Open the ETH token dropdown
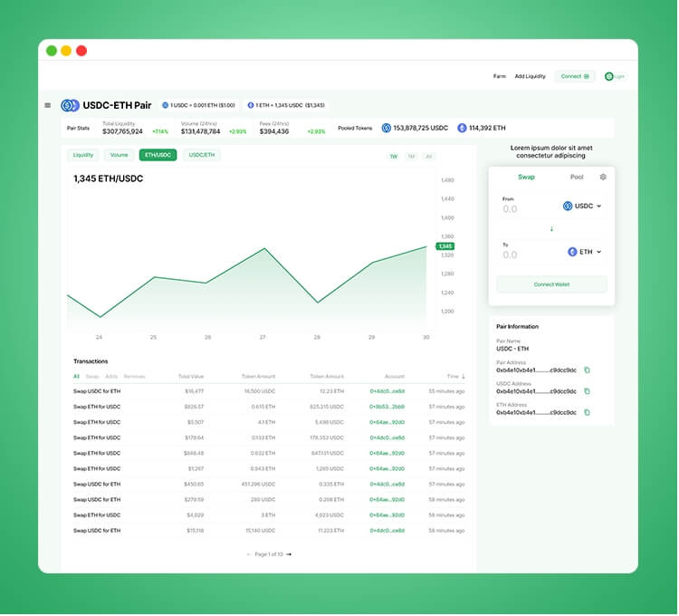 pyautogui.click(x=585, y=252)
